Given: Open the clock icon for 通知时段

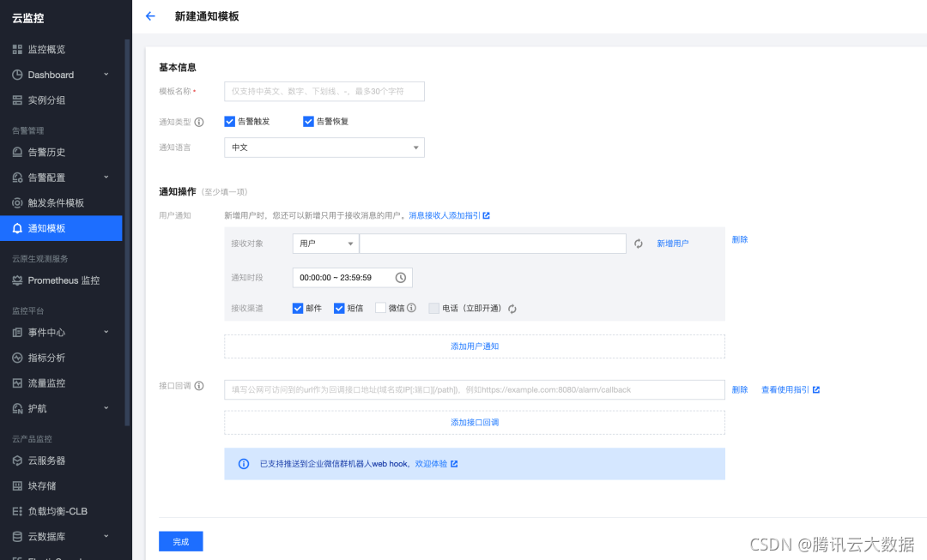Looking at the screenshot, I should [401, 277].
